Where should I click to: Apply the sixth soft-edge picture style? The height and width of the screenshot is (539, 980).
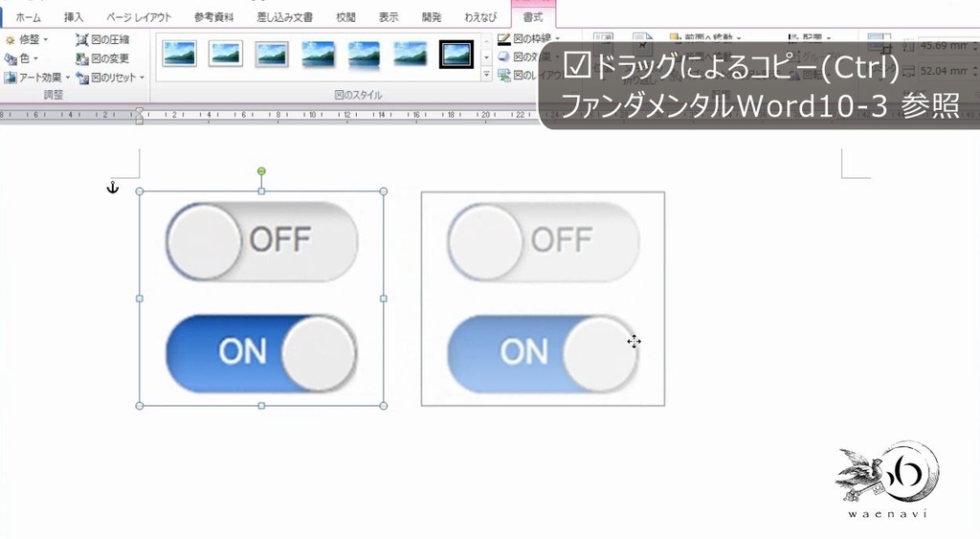tap(410, 55)
